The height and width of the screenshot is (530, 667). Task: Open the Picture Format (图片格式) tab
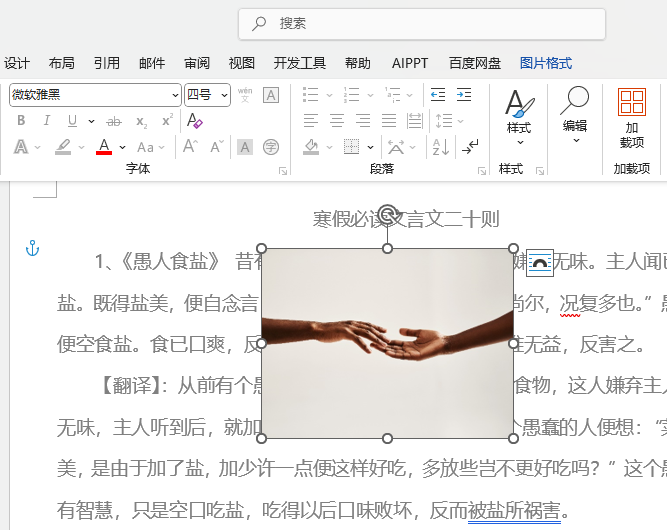point(546,63)
